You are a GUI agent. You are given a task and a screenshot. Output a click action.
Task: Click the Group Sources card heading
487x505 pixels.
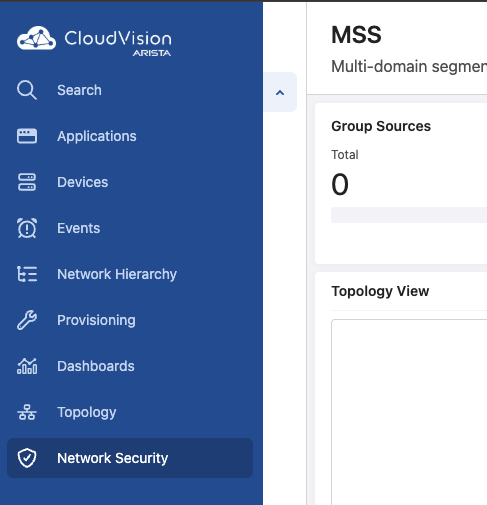tap(381, 126)
